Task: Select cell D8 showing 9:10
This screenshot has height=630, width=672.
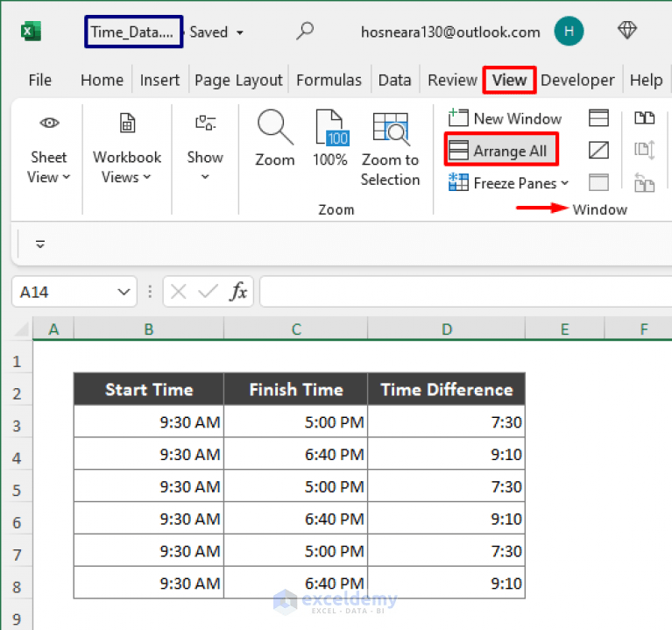Action: pos(447,583)
